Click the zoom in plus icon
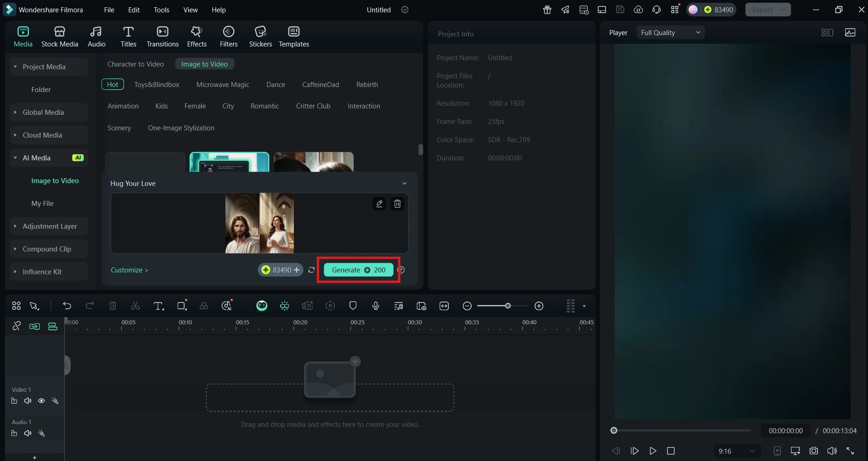Viewport: 868px width, 461px height. pos(539,306)
